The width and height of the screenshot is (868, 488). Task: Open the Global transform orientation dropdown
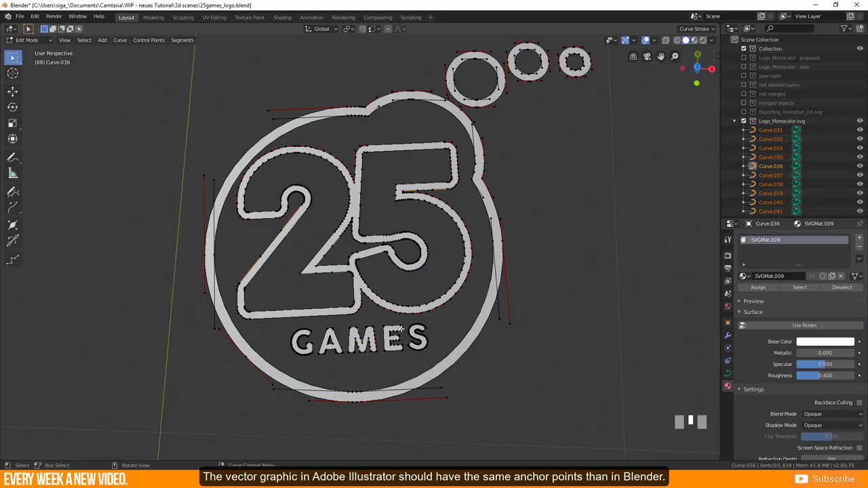pos(321,29)
